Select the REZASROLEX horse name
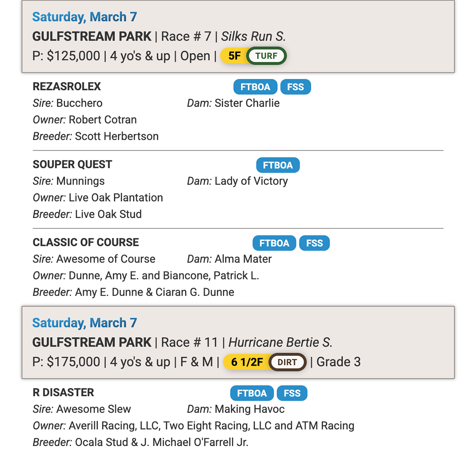Screen dimensions: 476x455 (67, 86)
